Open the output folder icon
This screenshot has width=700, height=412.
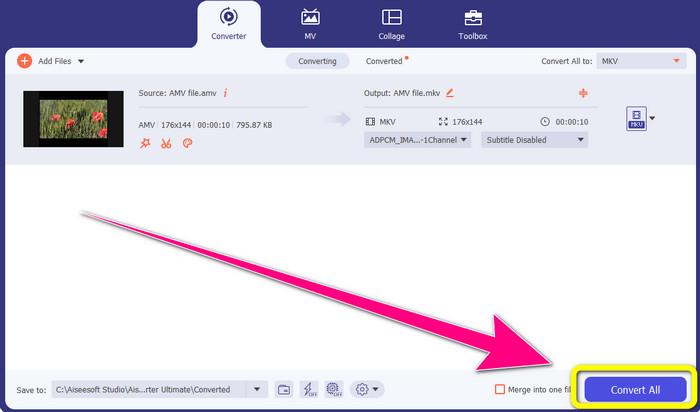pos(284,389)
